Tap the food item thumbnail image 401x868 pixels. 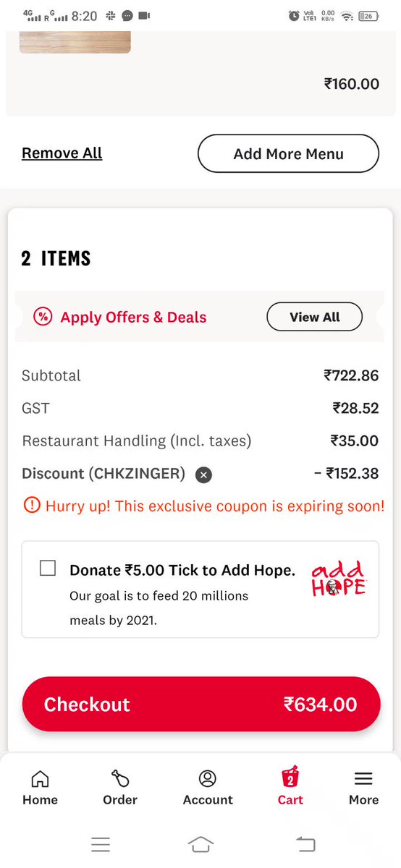[75, 42]
